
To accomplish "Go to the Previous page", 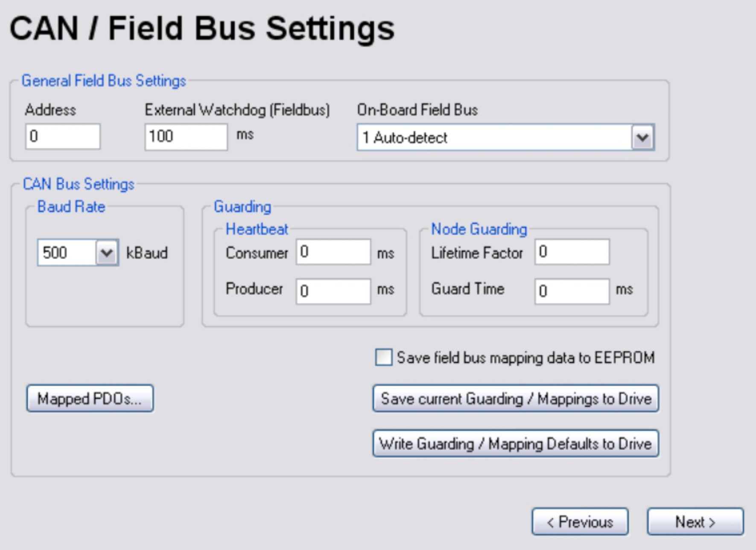I will point(580,521).
